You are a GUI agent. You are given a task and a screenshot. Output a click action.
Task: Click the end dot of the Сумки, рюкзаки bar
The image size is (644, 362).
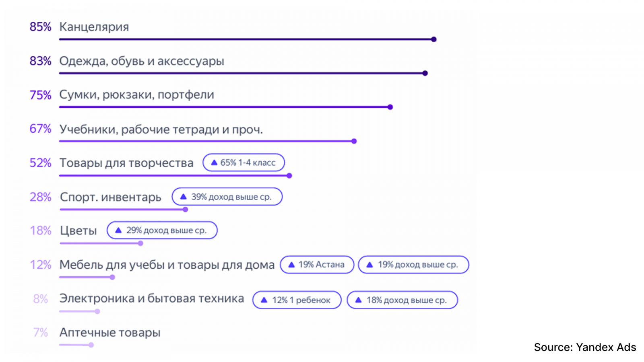[390, 107]
